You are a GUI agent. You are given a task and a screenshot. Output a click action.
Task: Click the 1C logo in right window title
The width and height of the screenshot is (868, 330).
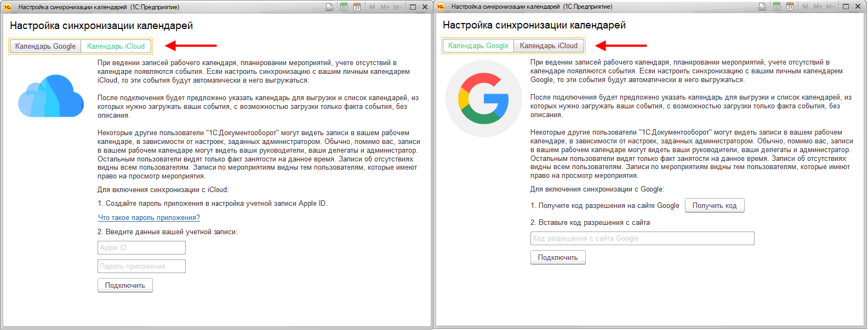(441, 7)
